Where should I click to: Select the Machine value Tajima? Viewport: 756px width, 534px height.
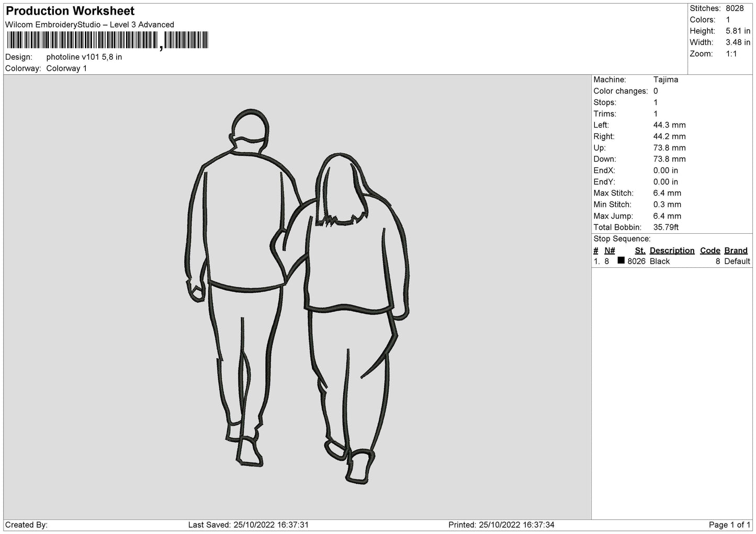coord(665,79)
